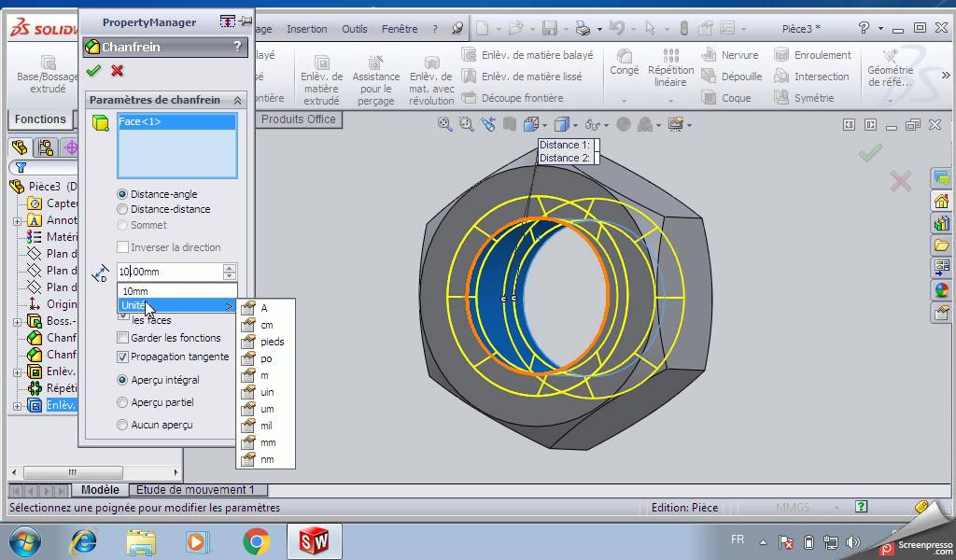Image resolution: width=956 pixels, height=560 pixels.
Task: Select the Symétrie mirror tool
Action: (x=804, y=97)
